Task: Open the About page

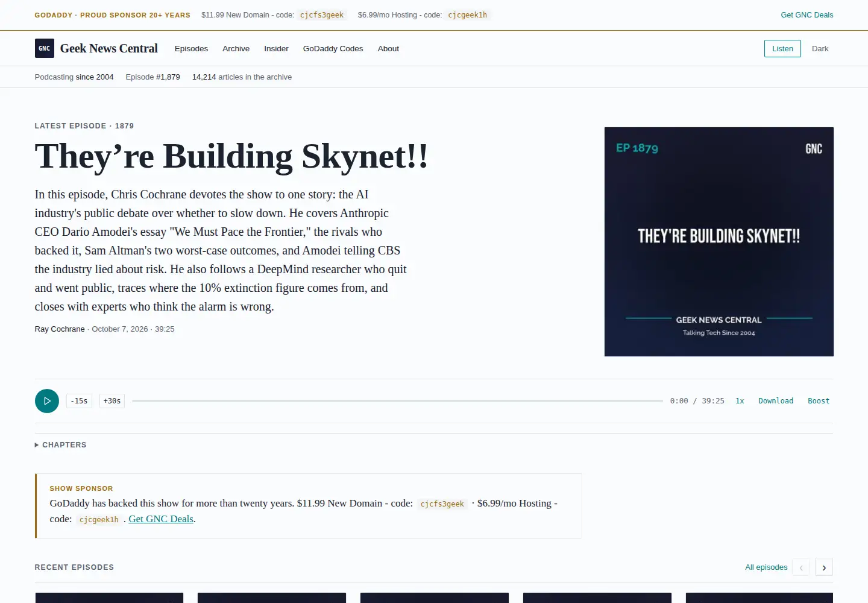Action: pyautogui.click(x=388, y=49)
